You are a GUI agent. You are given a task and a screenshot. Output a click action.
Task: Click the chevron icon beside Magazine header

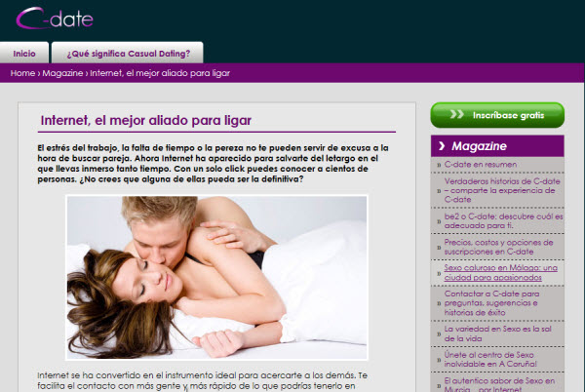[442, 146]
